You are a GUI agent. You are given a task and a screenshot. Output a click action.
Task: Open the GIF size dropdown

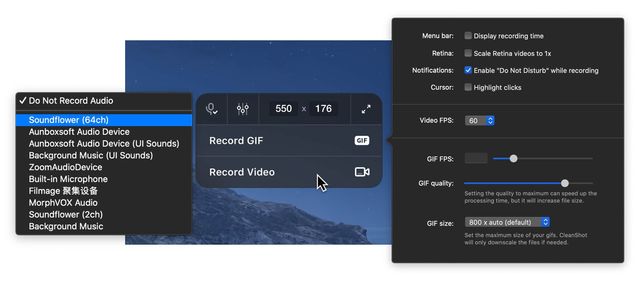(x=507, y=222)
